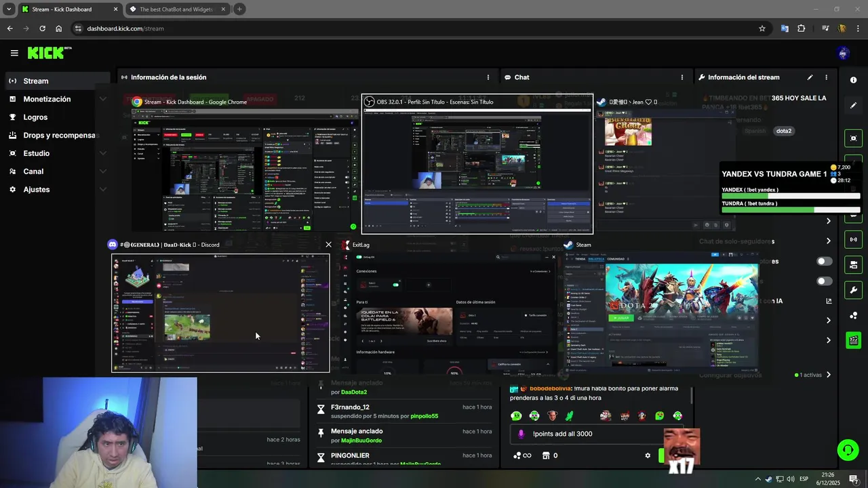The width and height of the screenshot is (868, 488).
Task: Open the external link icon on 'con IA' row
Action: pos(829,301)
